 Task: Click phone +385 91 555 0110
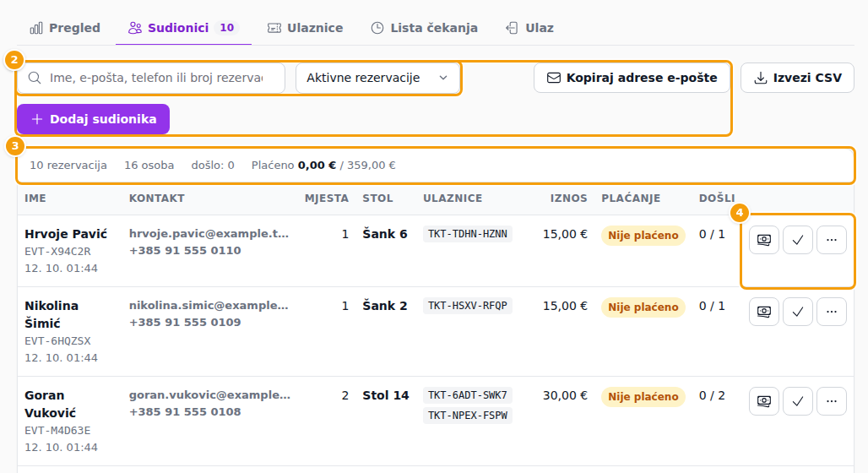[x=185, y=250]
